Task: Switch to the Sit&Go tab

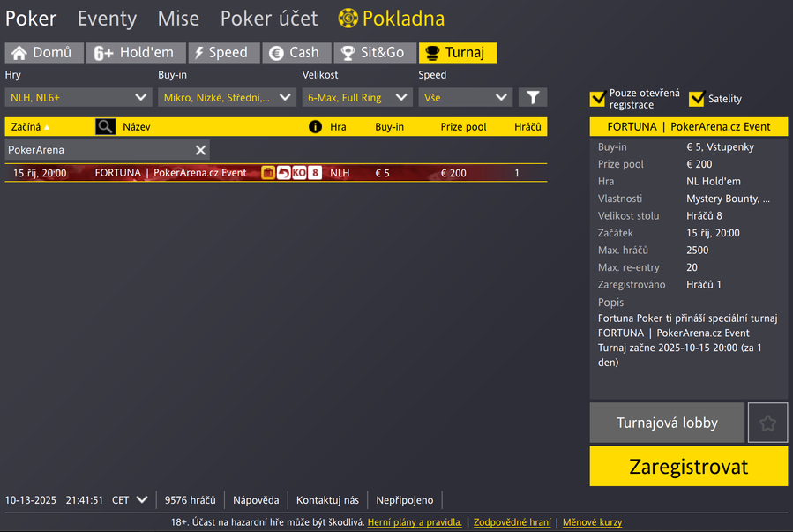Action: 375,53
